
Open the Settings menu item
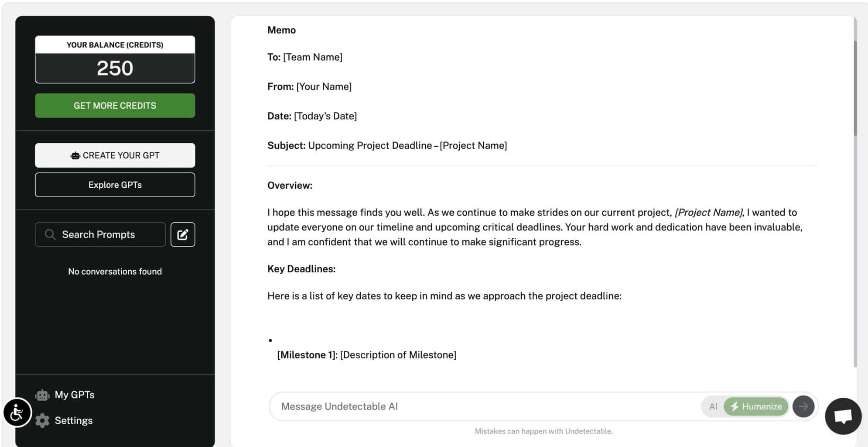(73, 421)
